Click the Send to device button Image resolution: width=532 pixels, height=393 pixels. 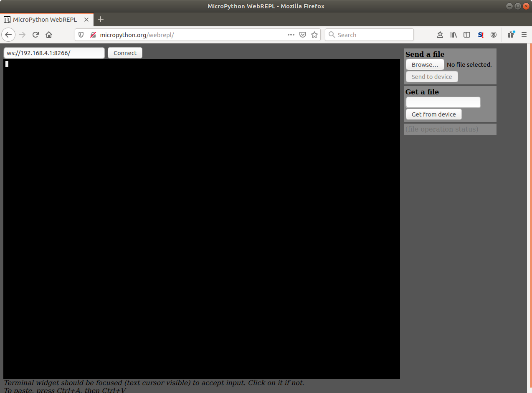[x=432, y=77]
